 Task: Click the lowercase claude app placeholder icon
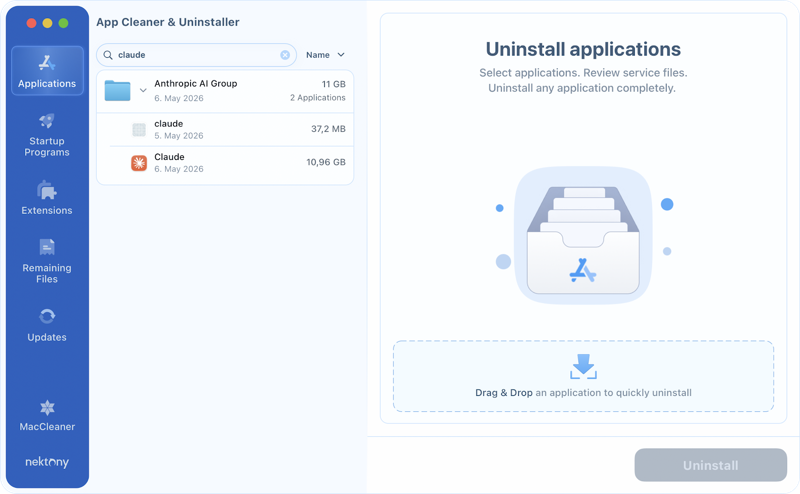coord(139,130)
